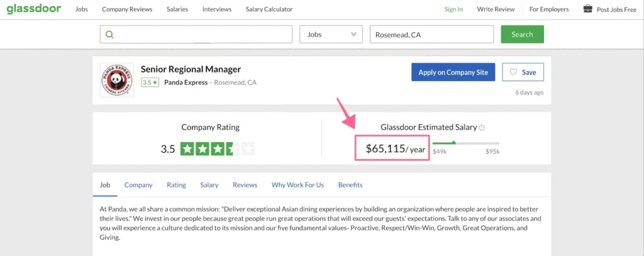Image resolution: width=644 pixels, height=256 pixels.
Task: Click the Sign In link
Action: click(453, 9)
